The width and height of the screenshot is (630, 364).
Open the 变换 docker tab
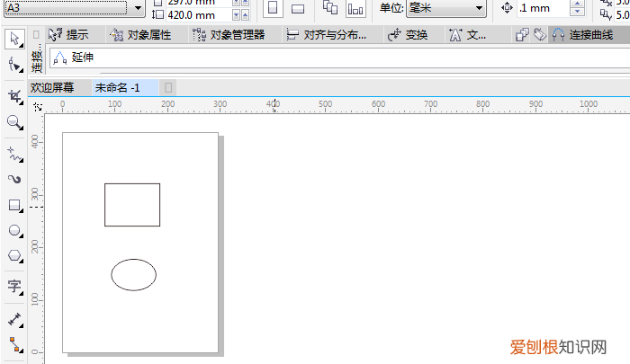[x=408, y=35]
